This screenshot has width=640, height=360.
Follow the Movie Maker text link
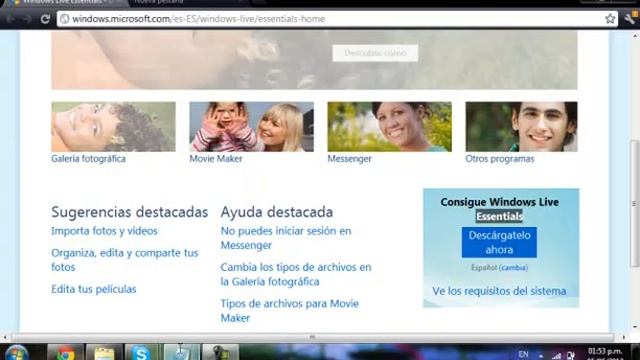[x=216, y=159]
